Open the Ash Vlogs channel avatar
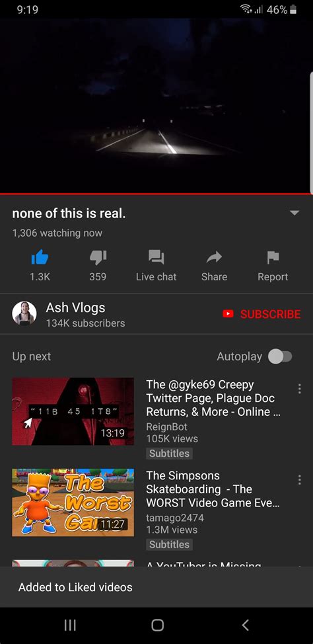The image size is (313, 644). pos(24,313)
